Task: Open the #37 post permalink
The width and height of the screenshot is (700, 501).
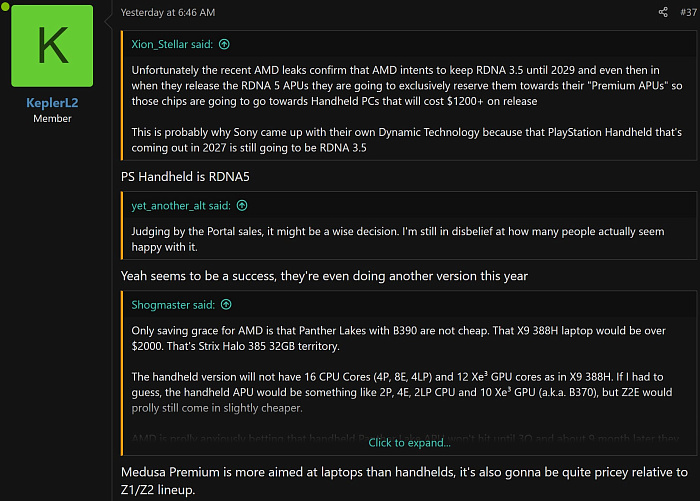Action: [x=687, y=12]
